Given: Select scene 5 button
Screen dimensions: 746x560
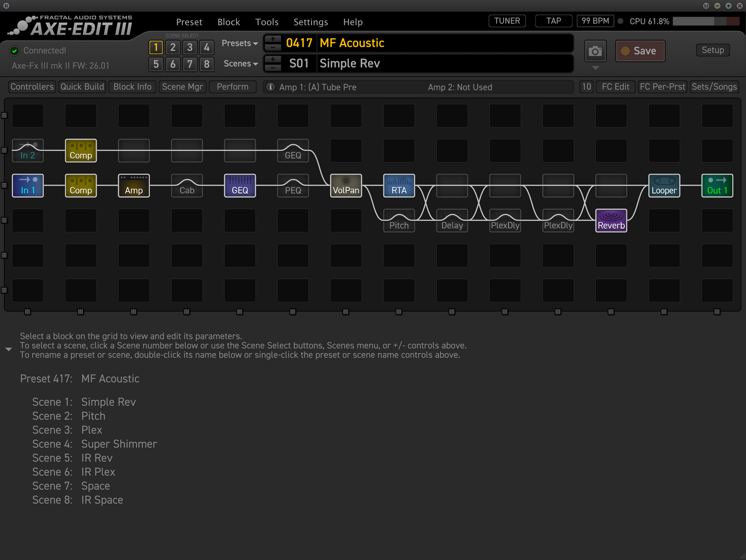Looking at the screenshot, I should (x=156, y=65).
